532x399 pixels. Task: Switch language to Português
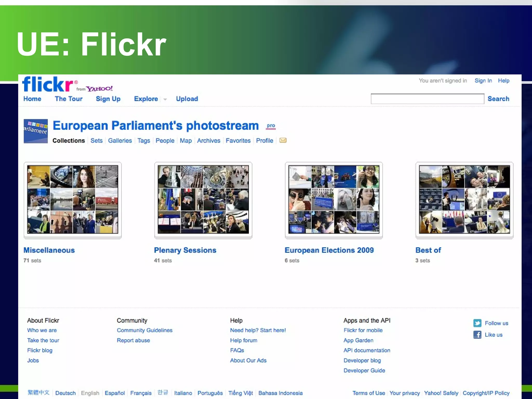[x=210, y=393]
